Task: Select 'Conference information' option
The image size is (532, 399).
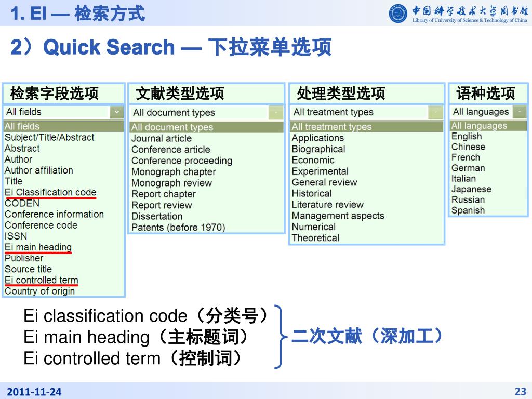Action: point(54,214)
